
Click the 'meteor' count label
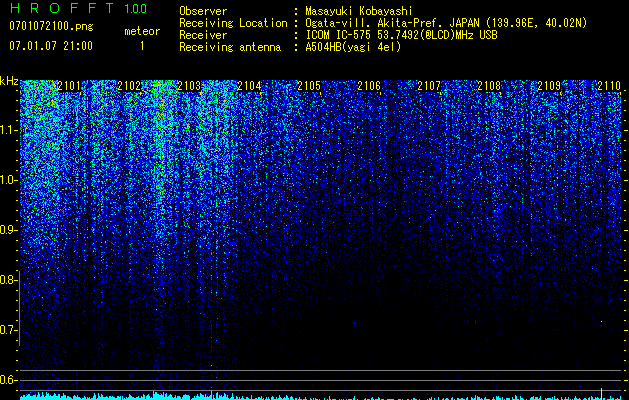pos(142,31)
